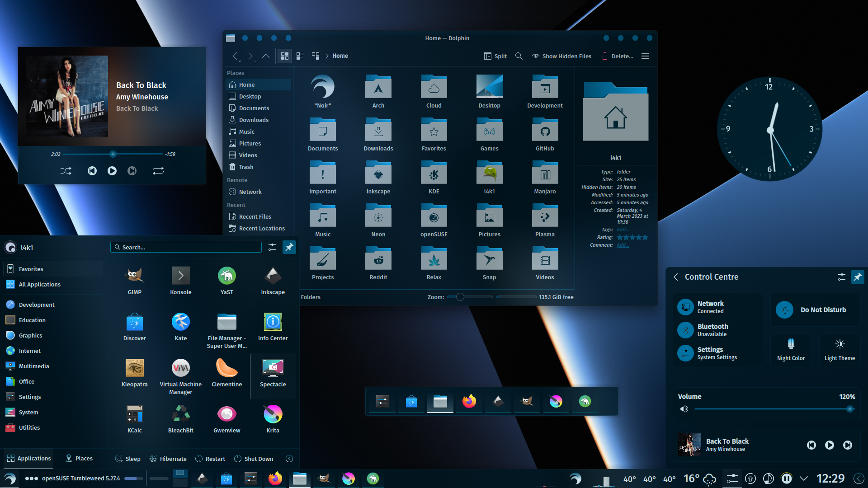Screen dimensions: 868x488
Task: Expand hidden system tray icons arrow
Action: coord(803,479)
